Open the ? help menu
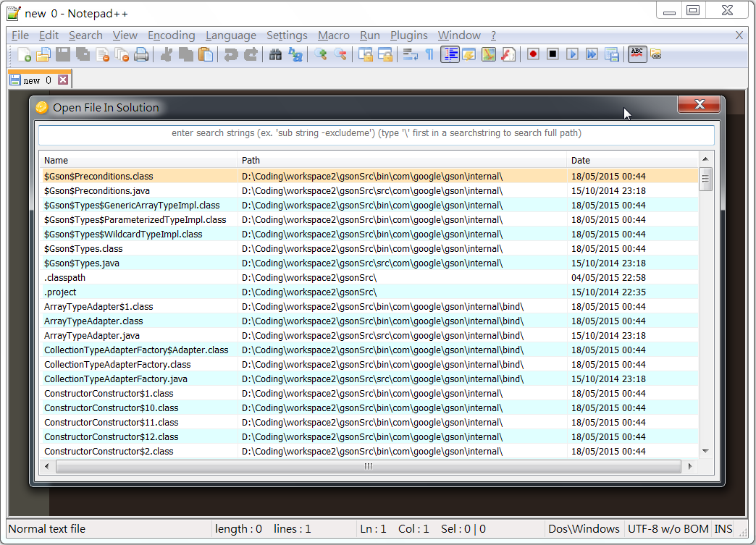This screenshot has height=545, width=756. (493, 35)
